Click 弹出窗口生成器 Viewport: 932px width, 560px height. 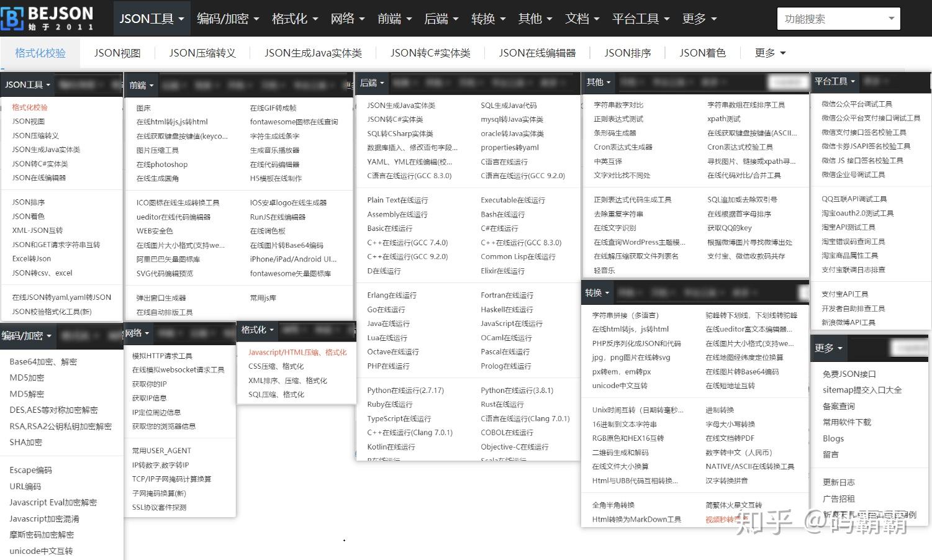coord(161,298)
